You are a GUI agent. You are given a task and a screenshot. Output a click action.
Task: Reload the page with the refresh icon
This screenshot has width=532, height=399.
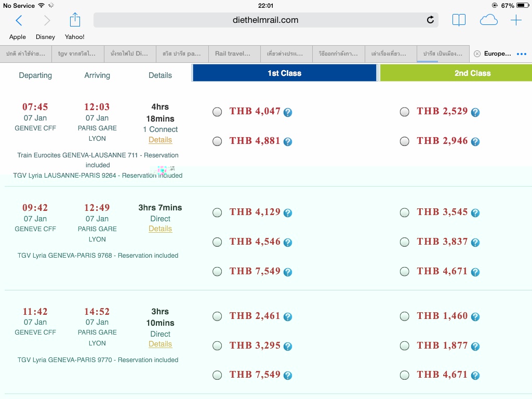430,20
